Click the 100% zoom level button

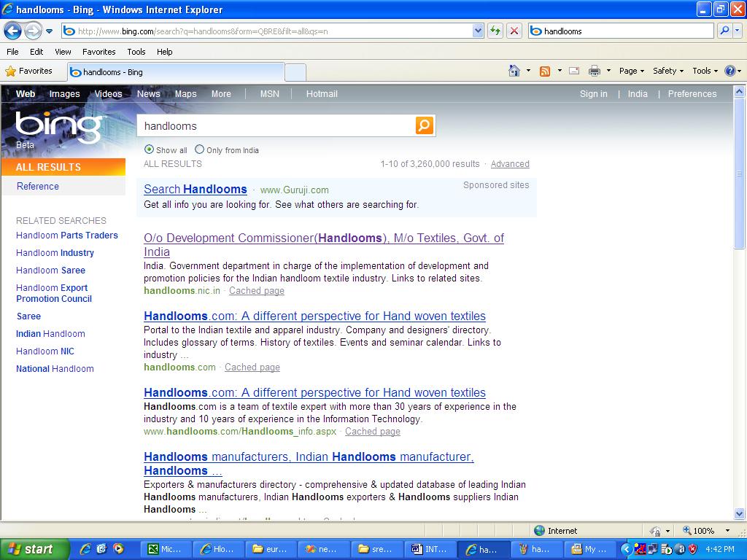698,531
